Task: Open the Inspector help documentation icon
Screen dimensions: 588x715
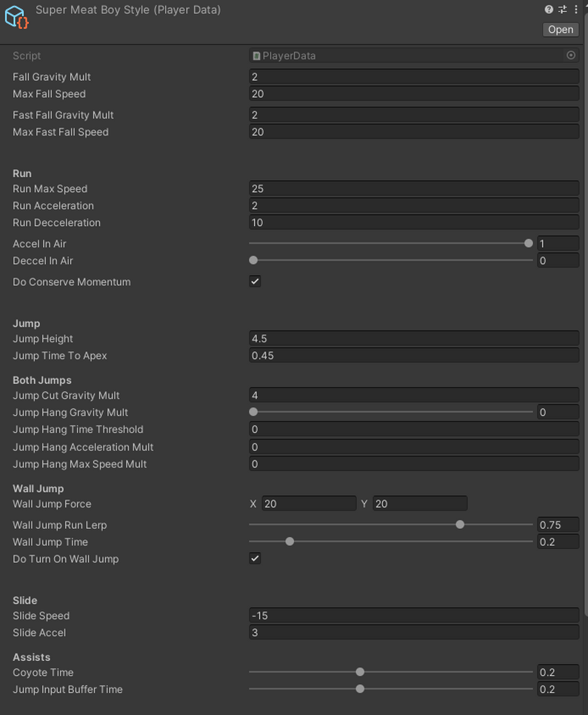Action: pyautogui.click(x=548, y=9)
